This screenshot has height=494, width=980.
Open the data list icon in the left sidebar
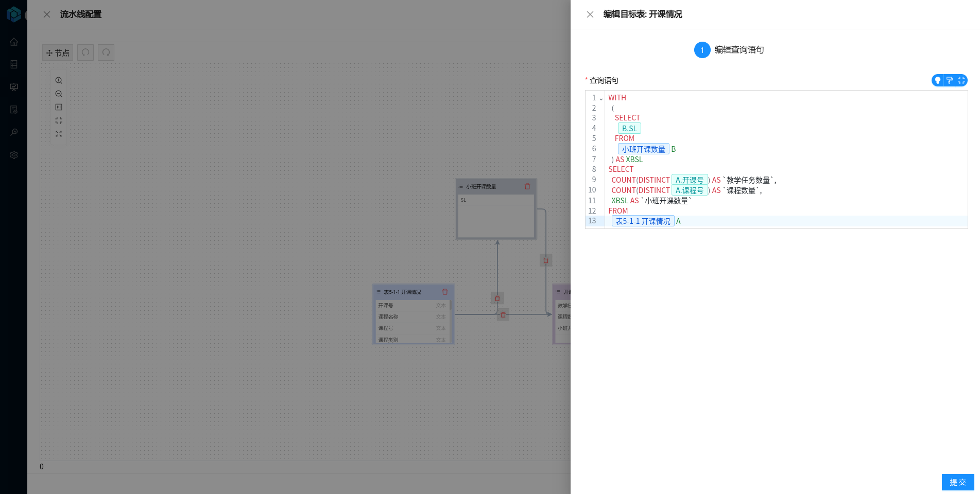point(14,64)
